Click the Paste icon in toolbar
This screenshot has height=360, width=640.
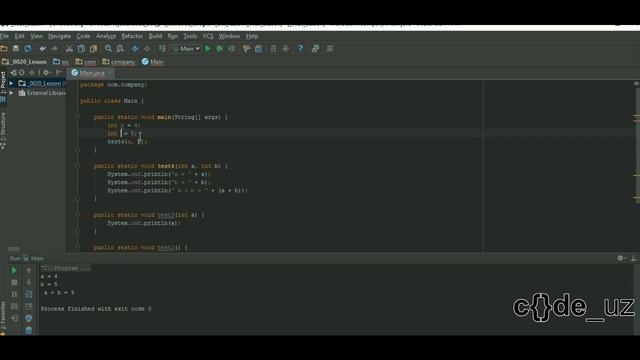coord(93,49)
